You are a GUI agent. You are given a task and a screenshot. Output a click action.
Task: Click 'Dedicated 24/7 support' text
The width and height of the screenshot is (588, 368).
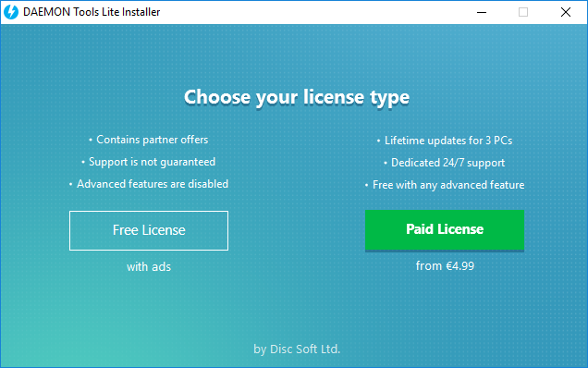pos(447,163)
